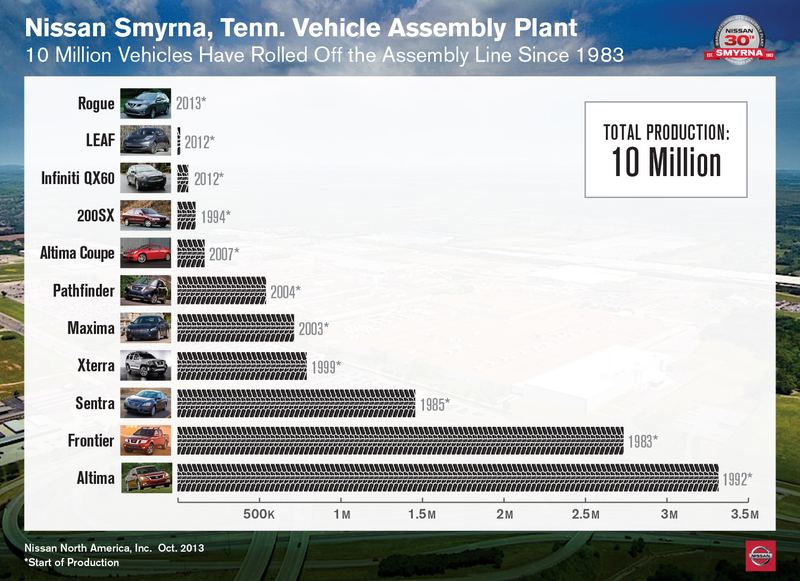This screenshot has width=800, height=581.
Task: Select the Rogue vehicle thumbnail
Action: [146, 104]
